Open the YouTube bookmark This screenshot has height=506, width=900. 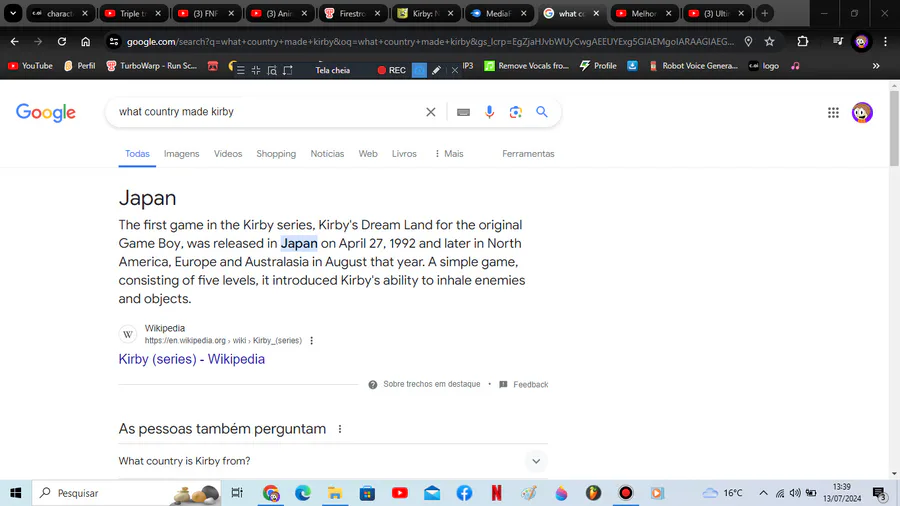tap(30, 66)
